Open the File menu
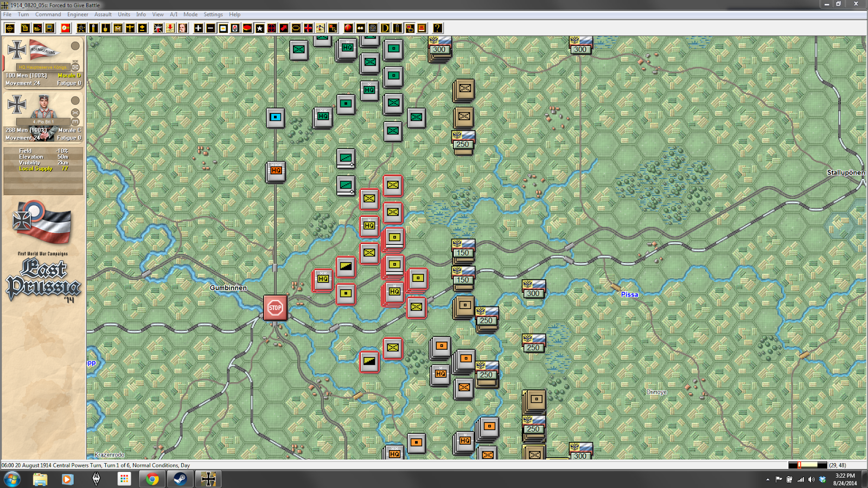This screenshot has height=488, width=868. click(7, 15)
